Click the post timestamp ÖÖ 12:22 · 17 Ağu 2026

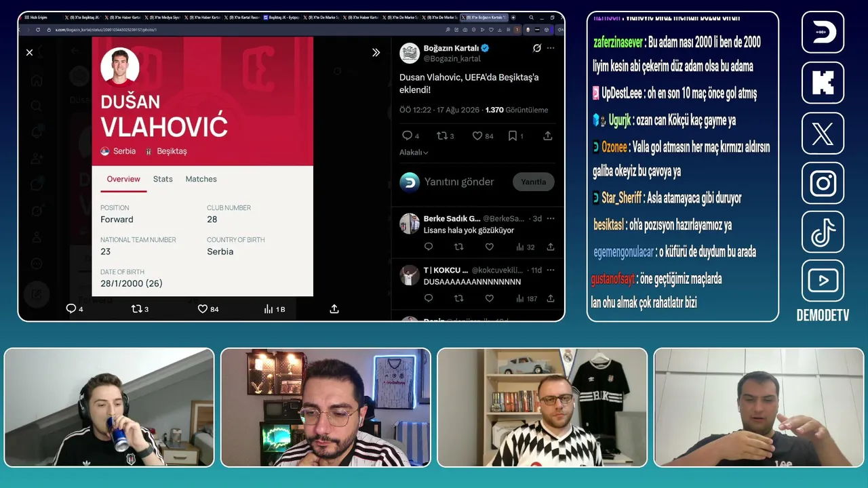(x=441, y=110)
